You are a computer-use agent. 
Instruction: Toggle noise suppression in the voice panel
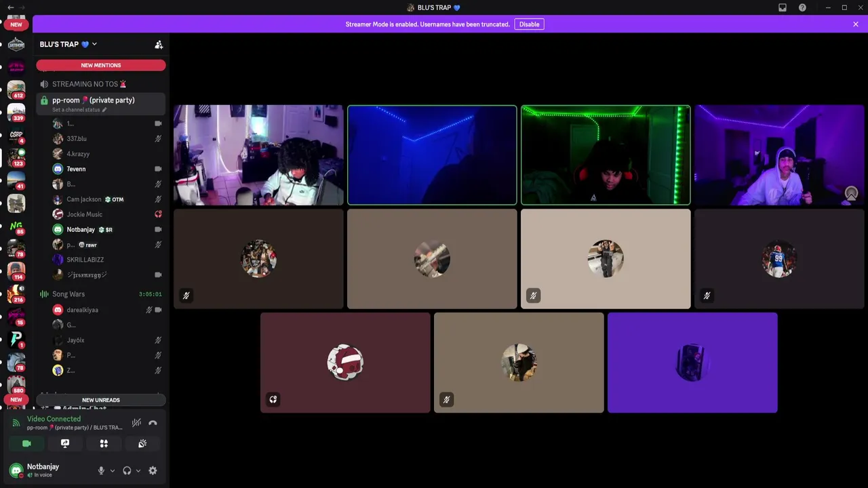point(136,423)
